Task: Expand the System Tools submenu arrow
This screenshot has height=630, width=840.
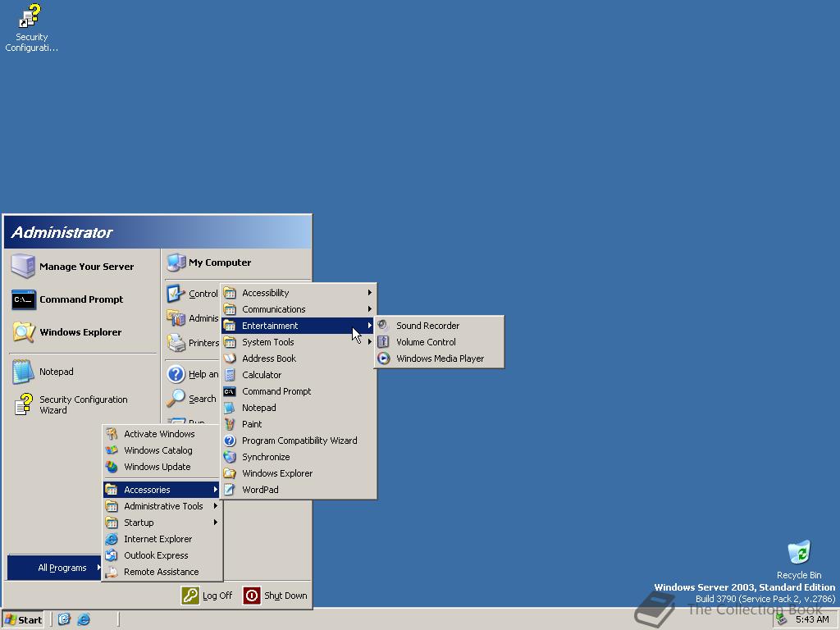Action: point(369,342)
